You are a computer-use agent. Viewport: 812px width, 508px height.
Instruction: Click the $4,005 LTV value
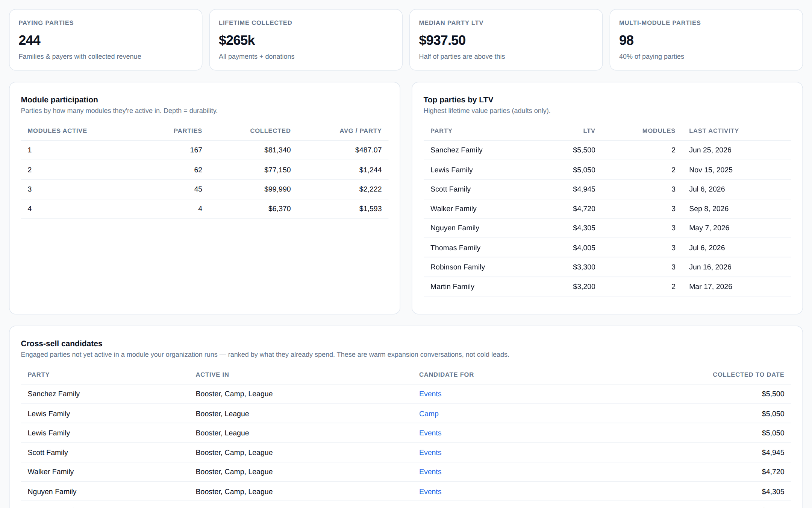coord(584,248)
